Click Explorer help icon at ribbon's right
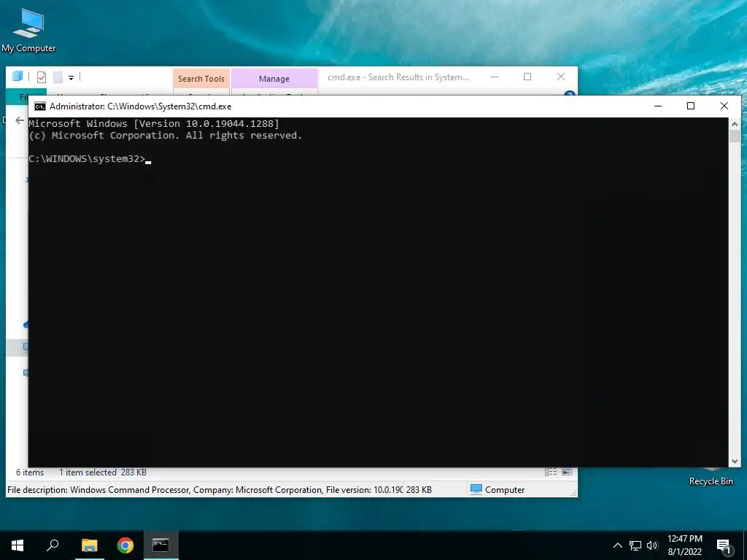747x560 pixels. point(569,94)
